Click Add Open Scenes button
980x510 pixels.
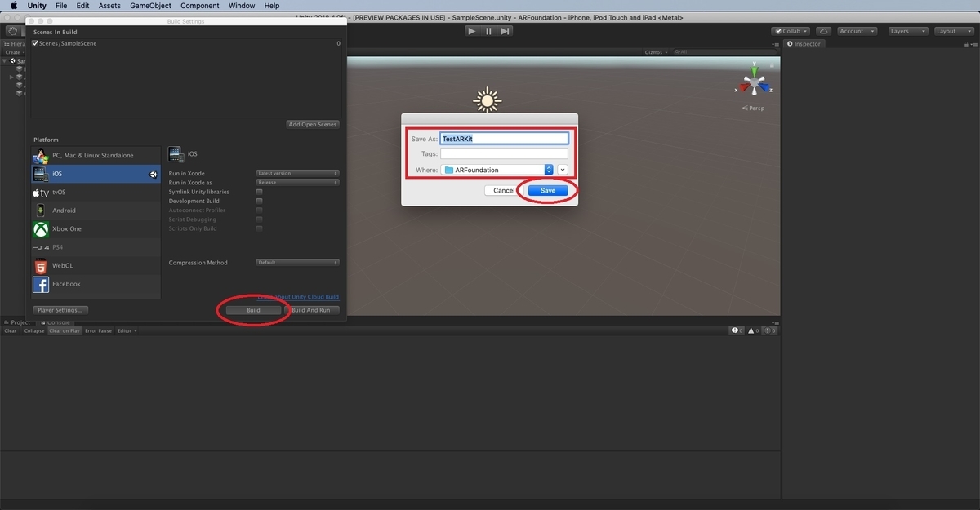pyautogui.click(x=313, y=124)
